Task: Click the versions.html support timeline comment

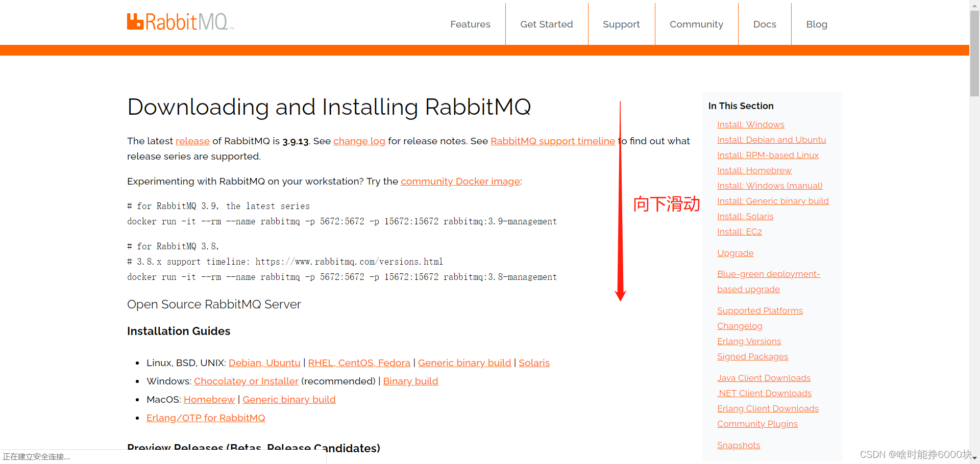Action: [x=285, y=262]
